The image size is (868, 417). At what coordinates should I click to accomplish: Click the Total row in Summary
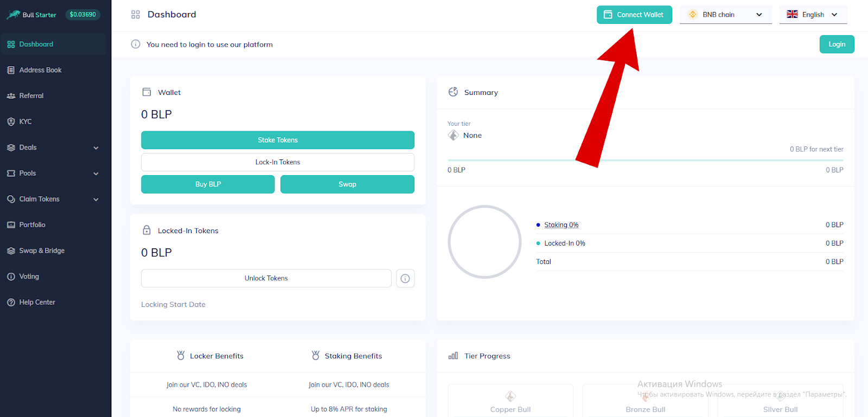690,262
